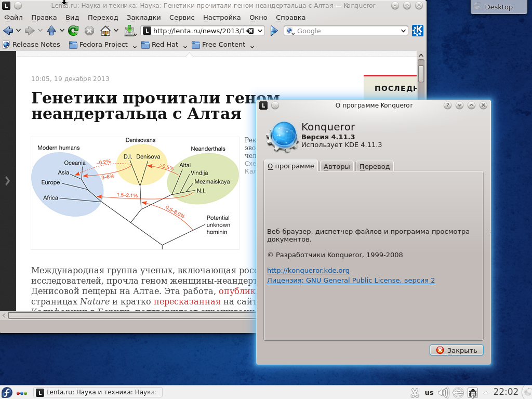
Task: Click scroll-up arrow of page scrollbar
Action: 421,55
